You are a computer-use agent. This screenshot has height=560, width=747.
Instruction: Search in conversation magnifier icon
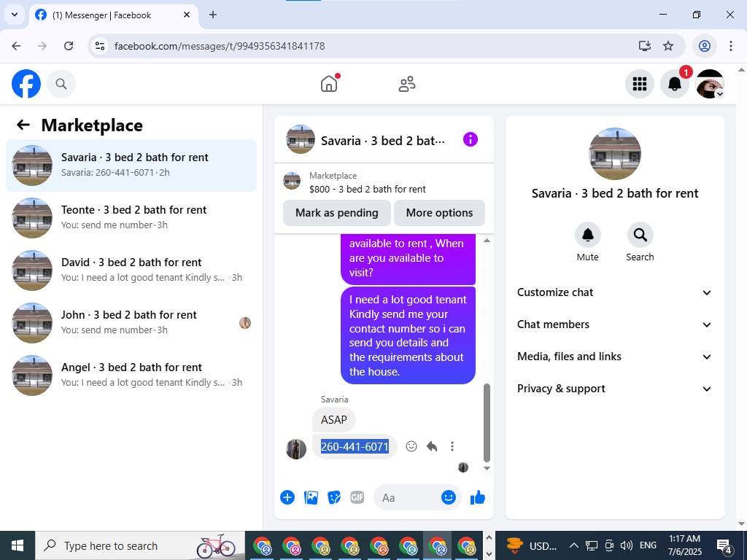[640, 235]
